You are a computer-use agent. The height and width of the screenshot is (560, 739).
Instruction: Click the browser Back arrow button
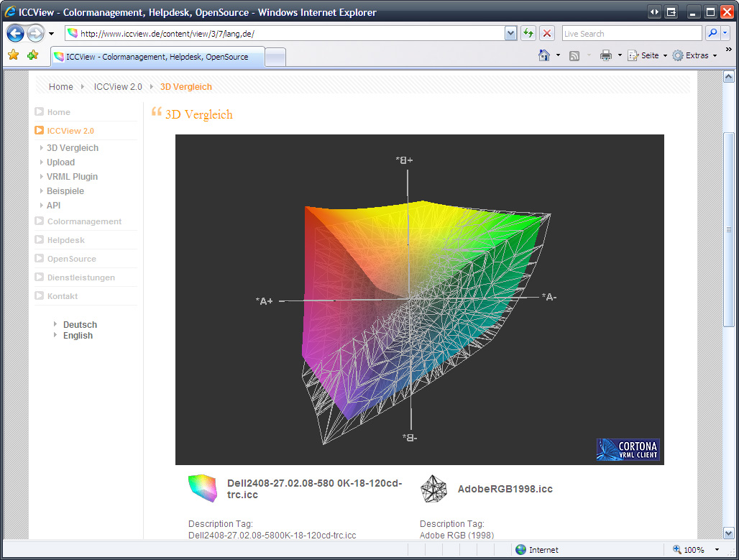[16, 33]
